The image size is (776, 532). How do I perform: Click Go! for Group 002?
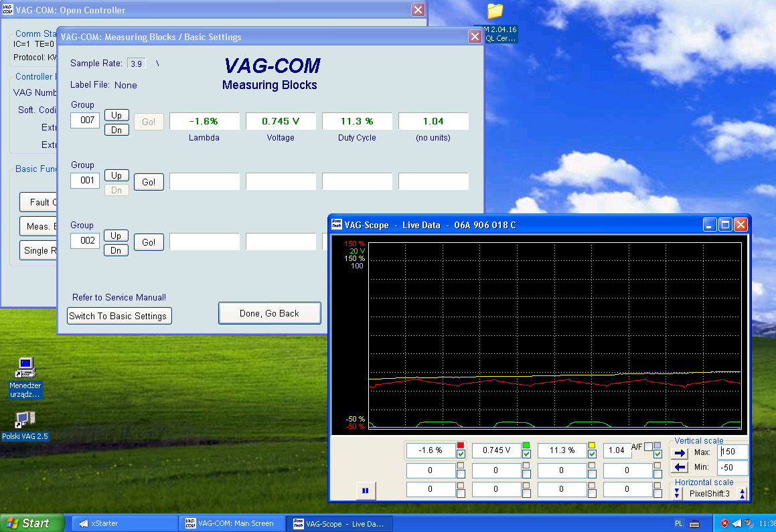[x=149, y=242]
